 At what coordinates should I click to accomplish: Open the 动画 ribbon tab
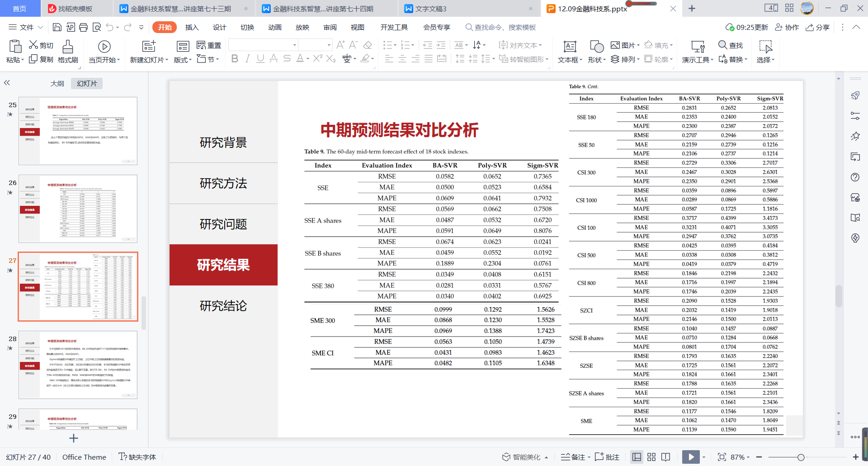coord(274,27)
